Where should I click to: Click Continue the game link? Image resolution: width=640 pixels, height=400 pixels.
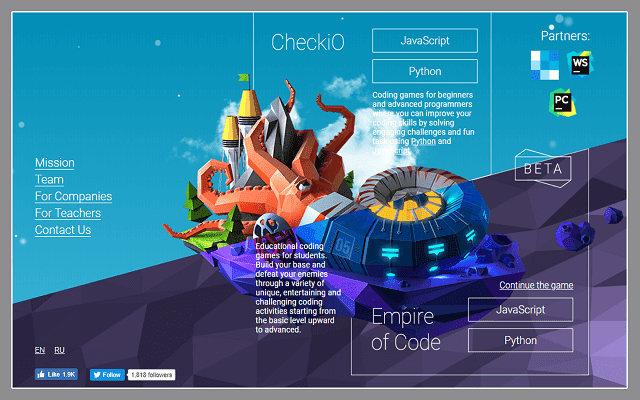pos(536,285)
